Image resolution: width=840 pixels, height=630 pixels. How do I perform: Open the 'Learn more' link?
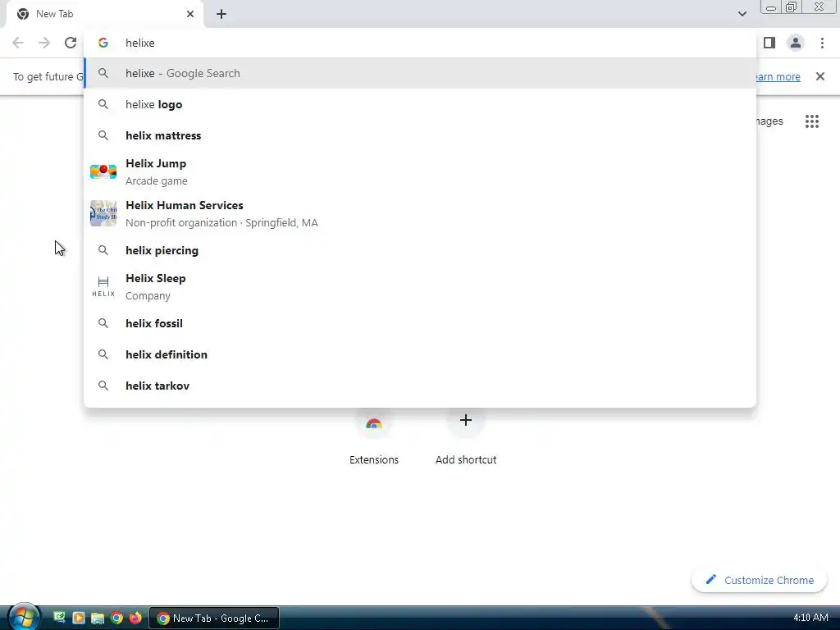778,76
